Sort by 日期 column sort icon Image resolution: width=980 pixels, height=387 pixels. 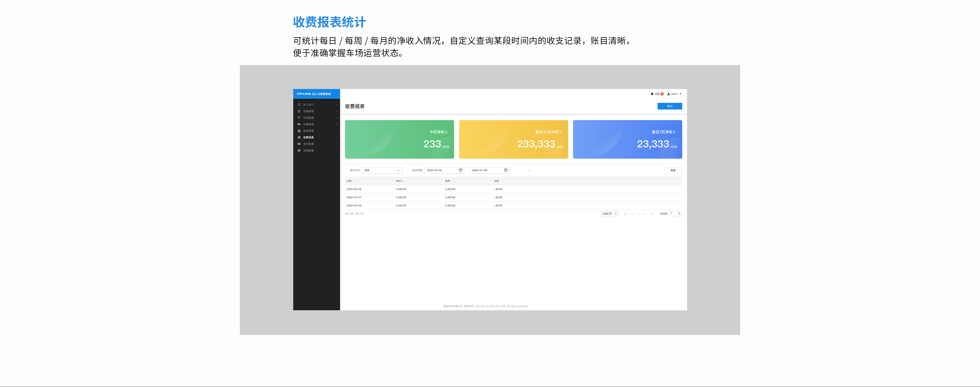click(353, 181)
